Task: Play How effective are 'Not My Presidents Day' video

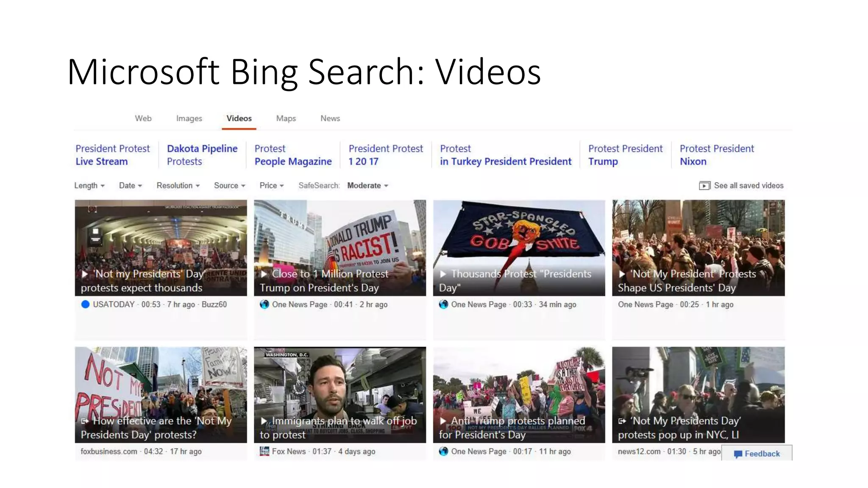Action: [x=161, y=395]
